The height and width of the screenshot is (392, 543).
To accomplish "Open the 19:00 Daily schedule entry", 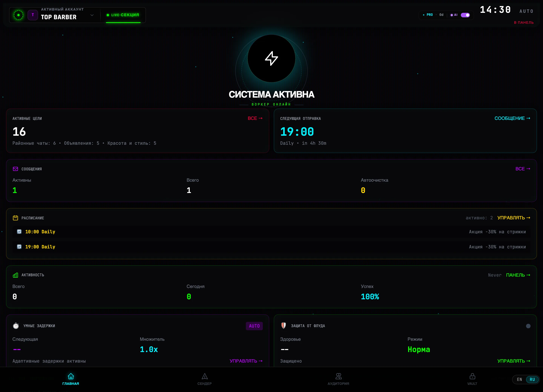I will pos(271,247).
